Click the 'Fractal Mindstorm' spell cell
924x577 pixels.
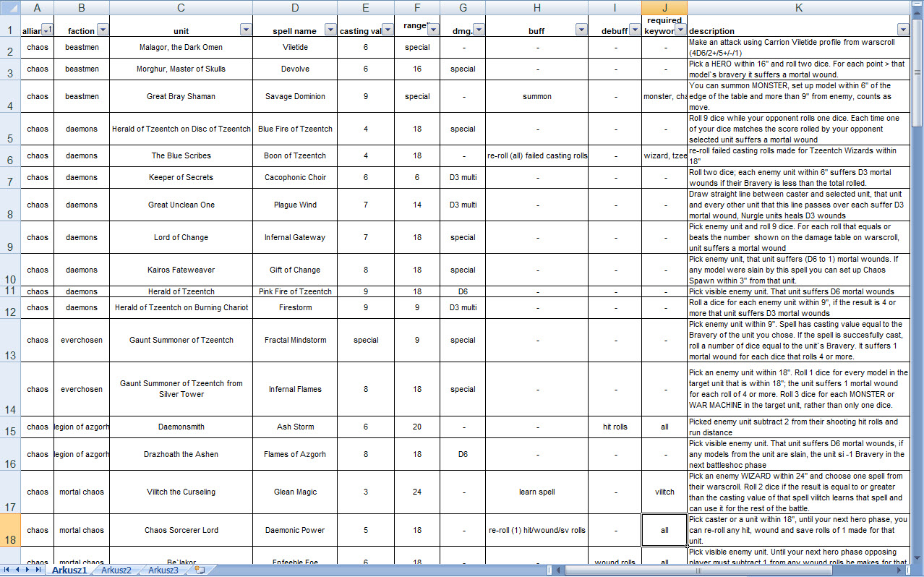pos(295,340)
